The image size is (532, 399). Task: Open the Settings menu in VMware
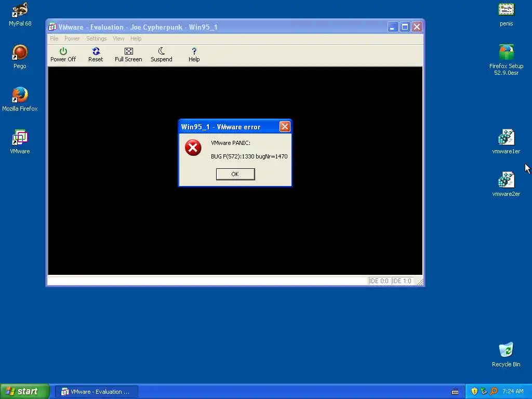96,38
